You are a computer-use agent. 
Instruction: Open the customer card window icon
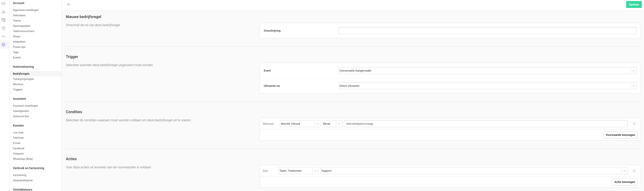pos(4,20)
